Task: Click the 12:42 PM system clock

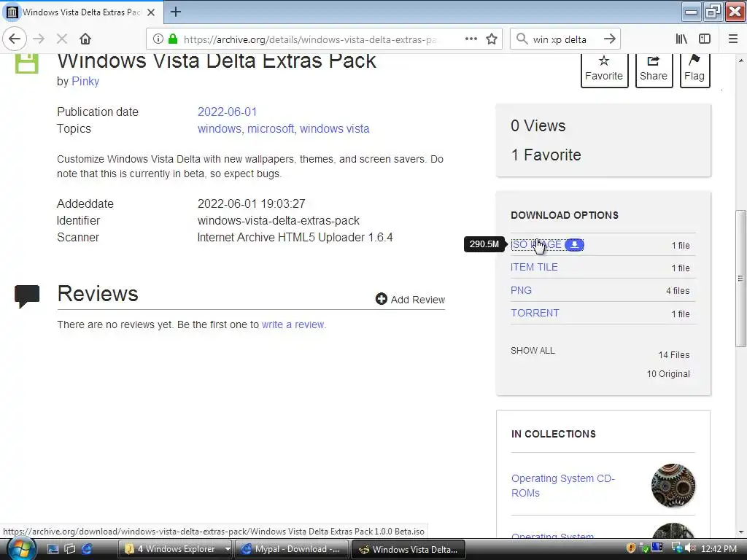Action: point(719,549)
